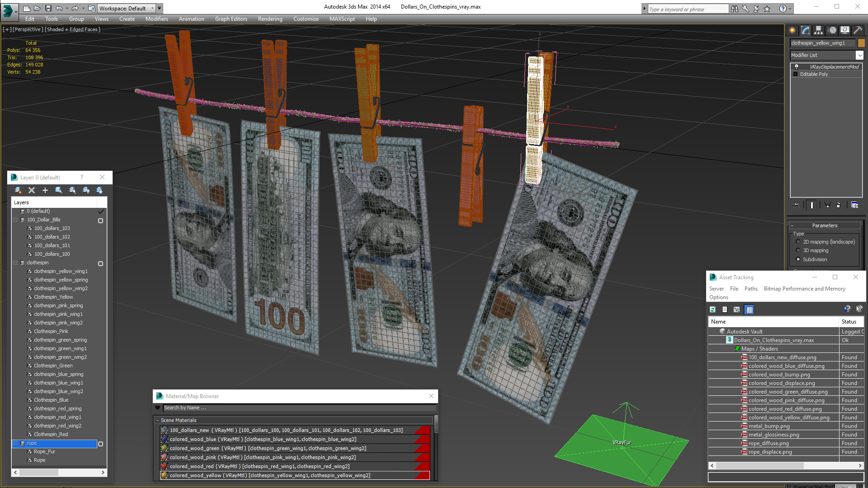Toggle checkmark for 0 (default) layer

101,211
